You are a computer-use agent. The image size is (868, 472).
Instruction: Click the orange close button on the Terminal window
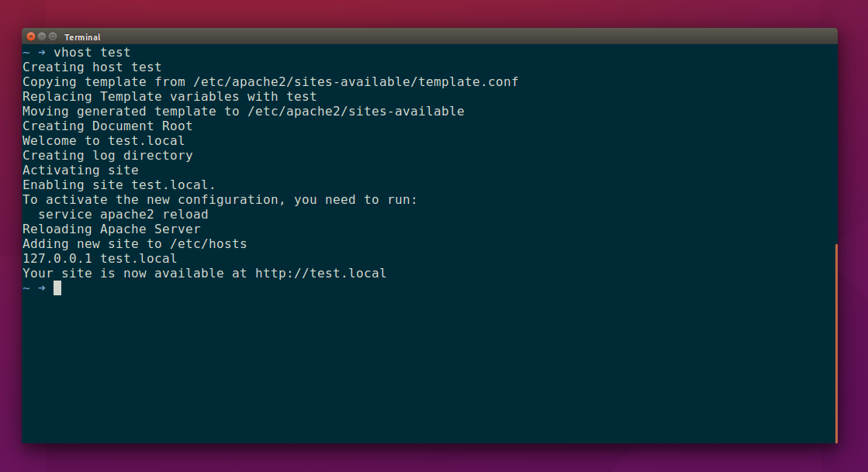click(x=30, y=36)
